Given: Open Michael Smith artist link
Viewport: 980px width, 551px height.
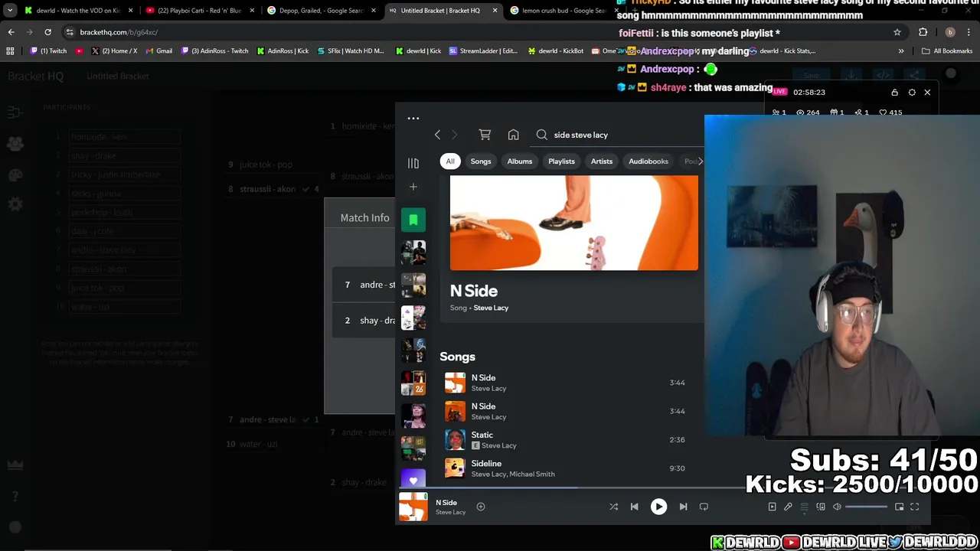Looking at the screenshot, I should pyautogui.click(x=534, y=474).
